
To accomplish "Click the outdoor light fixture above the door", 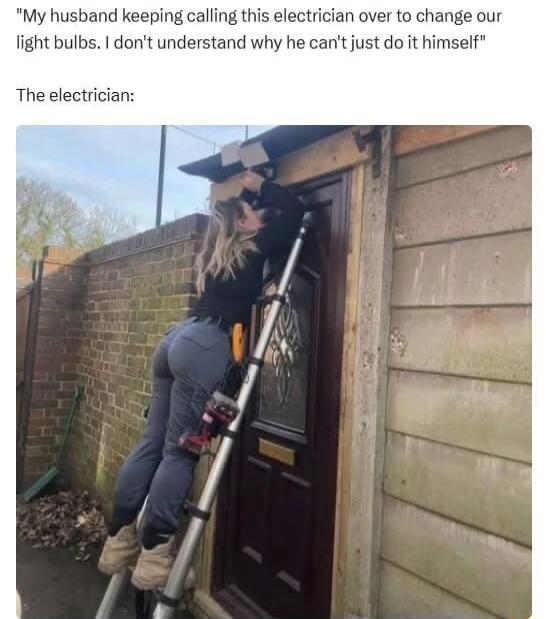I will point(246,156).
